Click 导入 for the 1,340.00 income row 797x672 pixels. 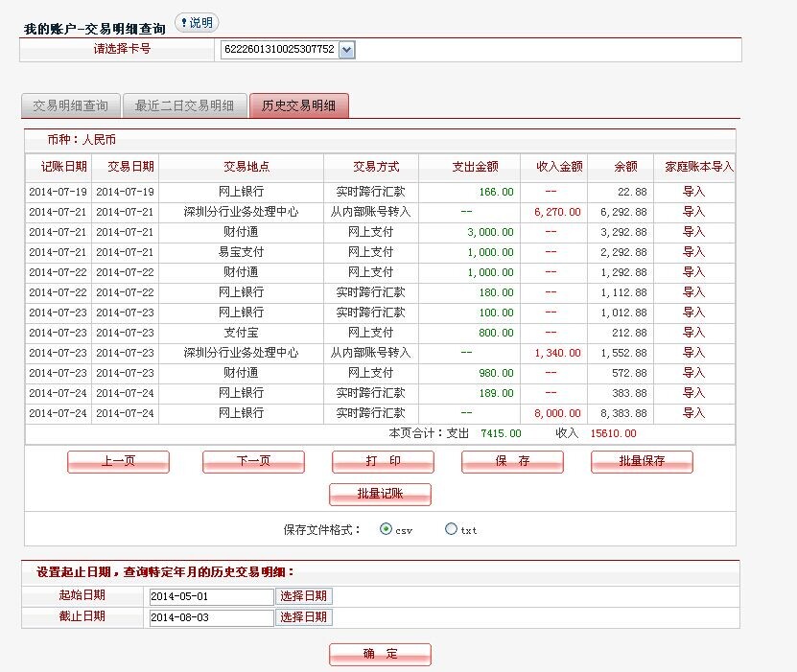(693, 353)
